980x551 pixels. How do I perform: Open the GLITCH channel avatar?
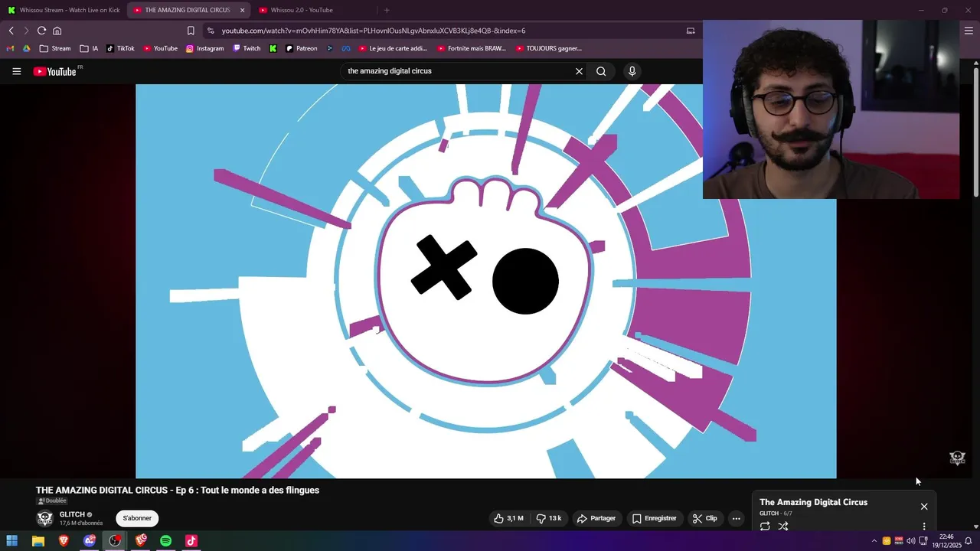coord(45,518)
